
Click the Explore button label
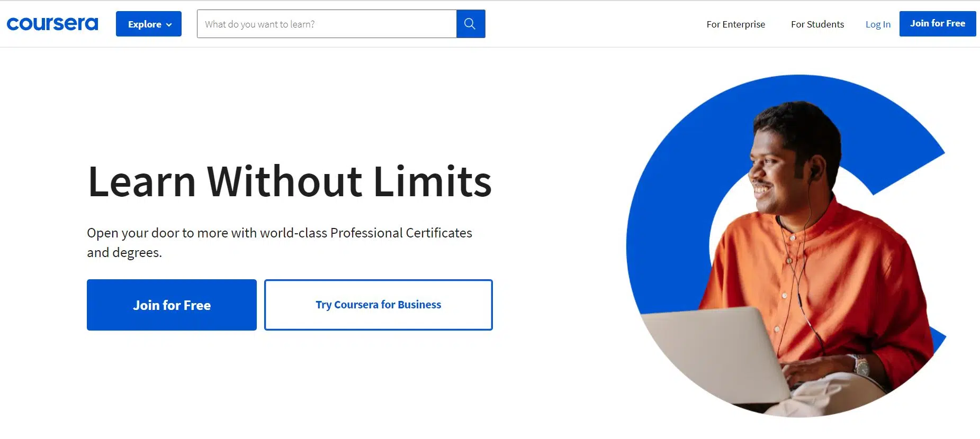(x=143, y=24)
